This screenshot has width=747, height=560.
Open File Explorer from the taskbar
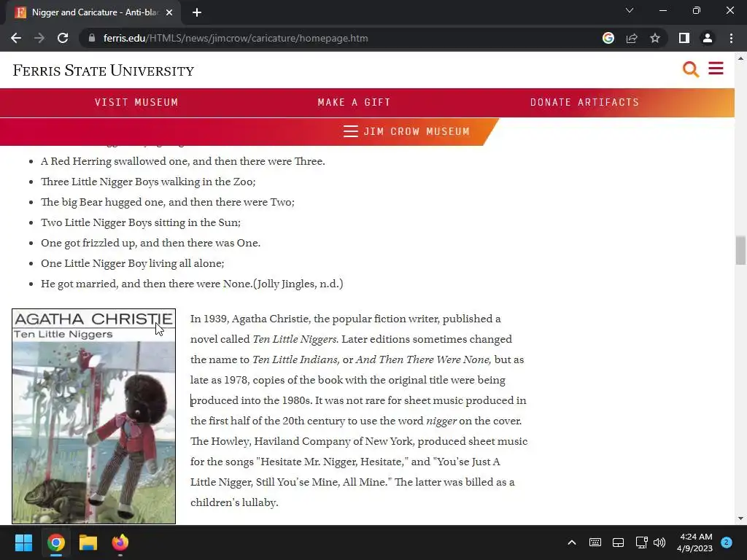[x=88, y=542]
